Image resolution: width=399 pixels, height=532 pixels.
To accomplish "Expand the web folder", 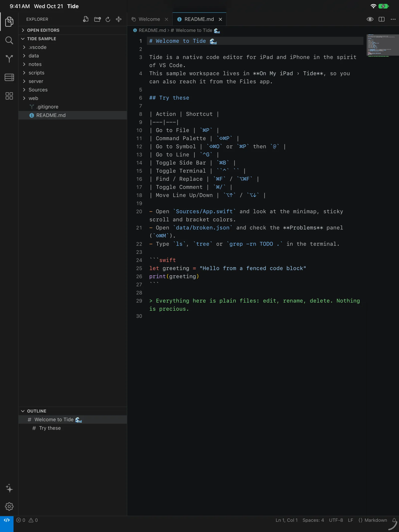I will click(73, 98).
